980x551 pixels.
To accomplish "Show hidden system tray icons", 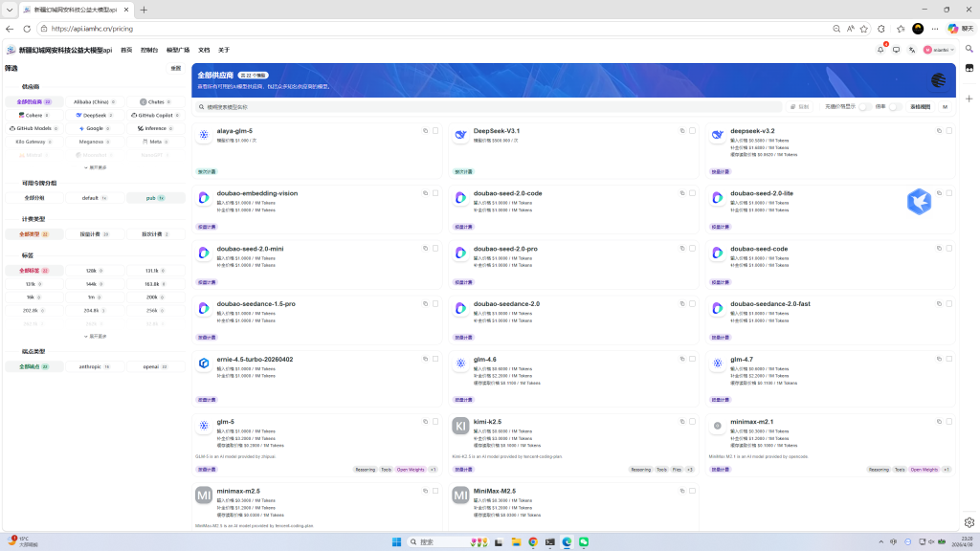I will [x=880, y=541].
